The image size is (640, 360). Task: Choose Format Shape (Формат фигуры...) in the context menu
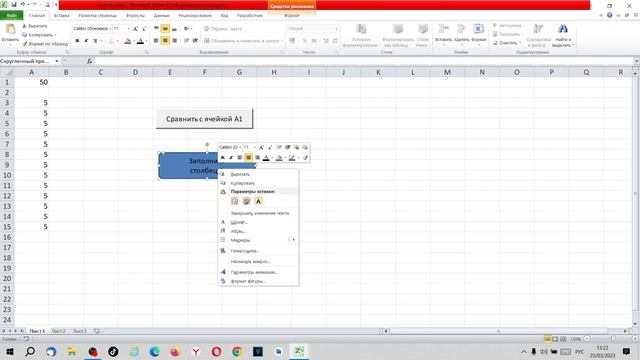258,281
